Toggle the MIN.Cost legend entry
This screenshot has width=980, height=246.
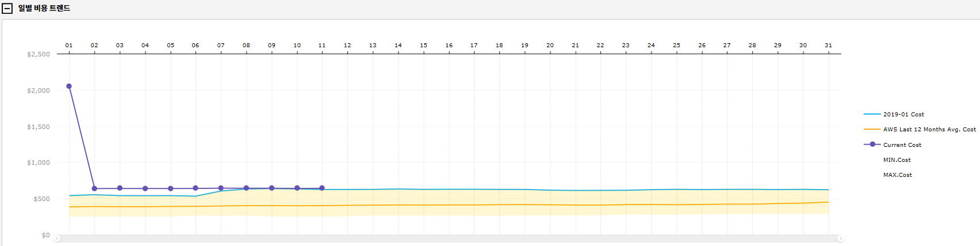click(x=897, y=160)
